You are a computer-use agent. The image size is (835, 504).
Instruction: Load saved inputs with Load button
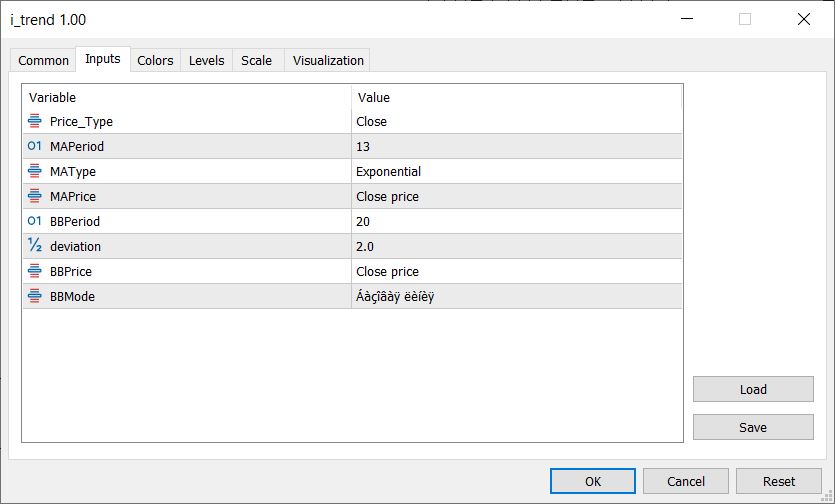753,389
